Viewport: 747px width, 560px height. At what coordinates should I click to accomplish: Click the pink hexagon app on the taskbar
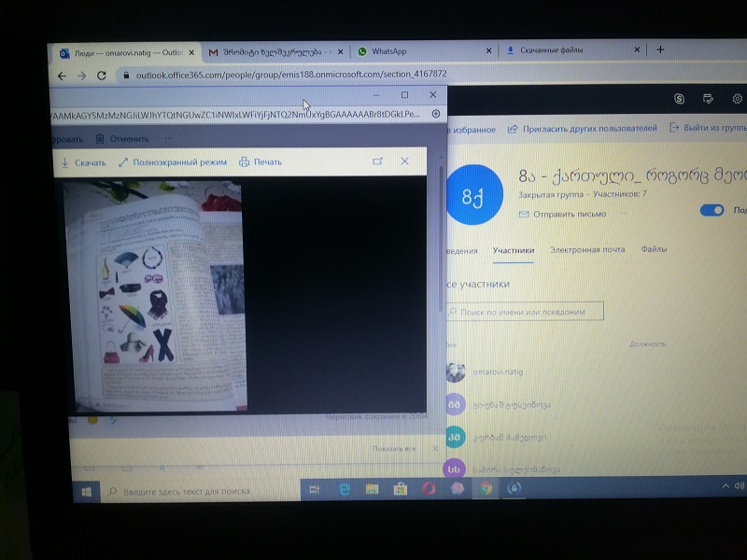[458, 488]
